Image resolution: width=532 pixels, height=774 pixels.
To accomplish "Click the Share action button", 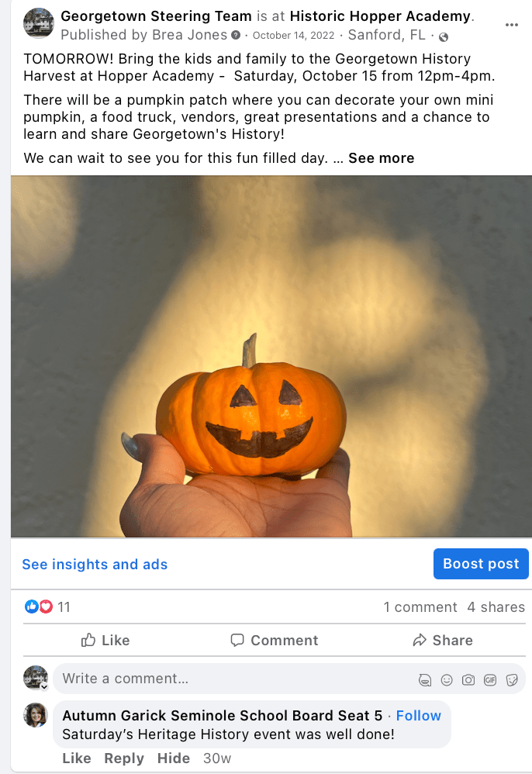I will (443, 641).
